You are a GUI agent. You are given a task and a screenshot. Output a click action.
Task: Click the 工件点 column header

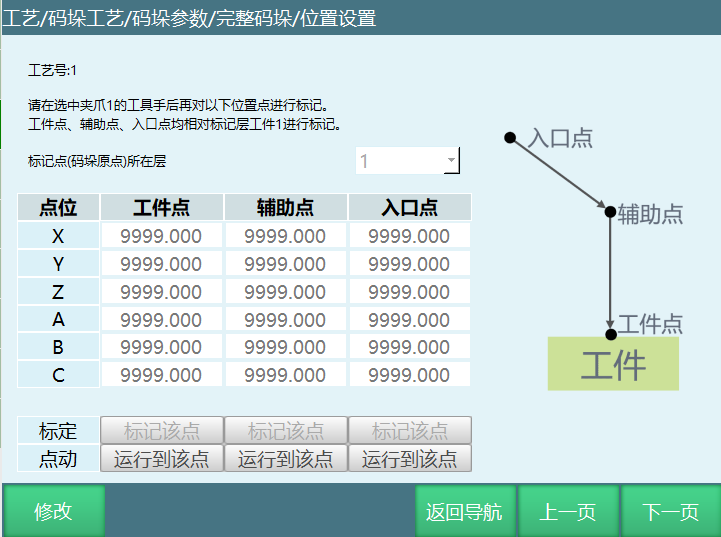[161, 208]
